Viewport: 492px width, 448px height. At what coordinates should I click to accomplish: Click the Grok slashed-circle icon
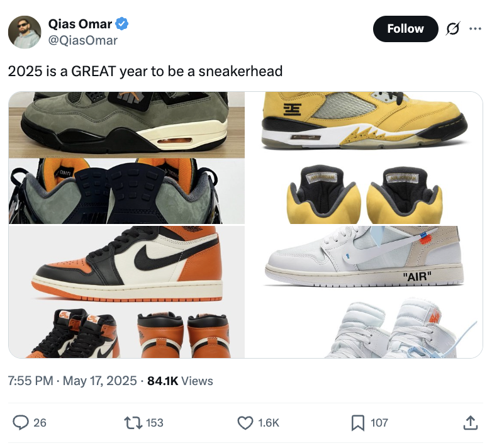click(x=452, y=29)
